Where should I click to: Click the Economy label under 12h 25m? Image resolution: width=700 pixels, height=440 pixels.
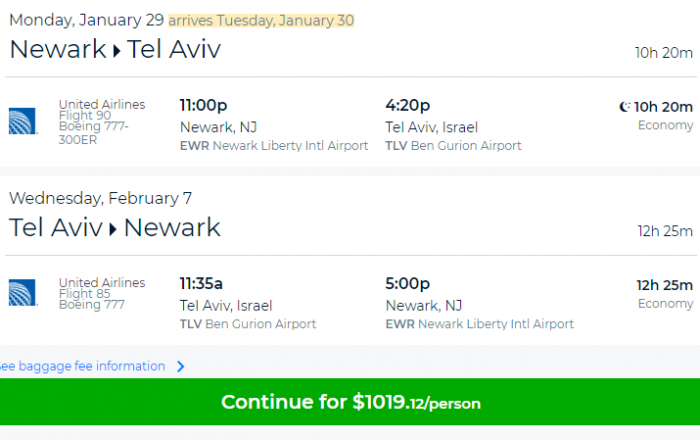click(x=665, y=304)
